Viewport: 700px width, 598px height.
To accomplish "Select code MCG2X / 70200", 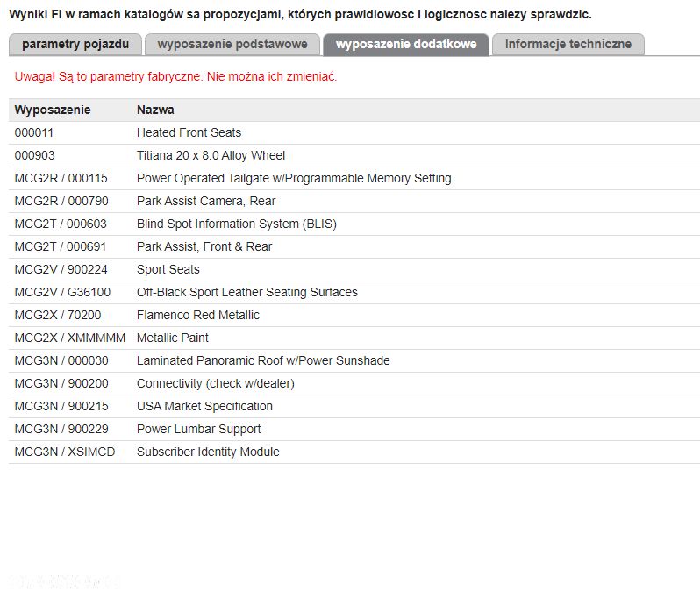I will point(58,315).
